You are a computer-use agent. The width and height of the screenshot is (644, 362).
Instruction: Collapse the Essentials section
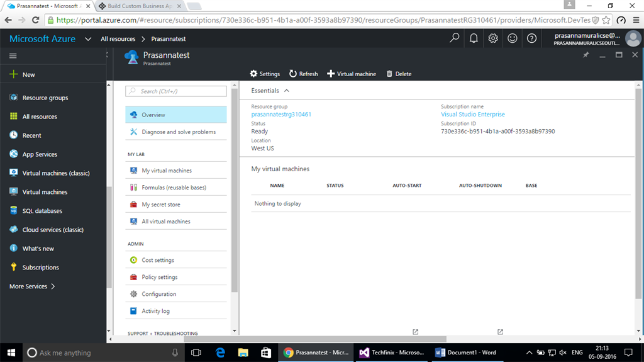[x=287, y=91]
